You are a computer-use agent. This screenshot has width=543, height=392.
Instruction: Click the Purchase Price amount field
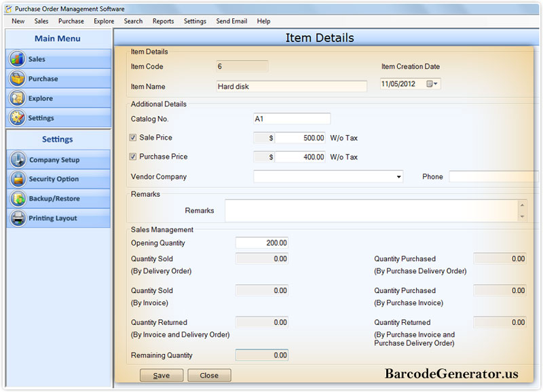[x=300, y=157]
